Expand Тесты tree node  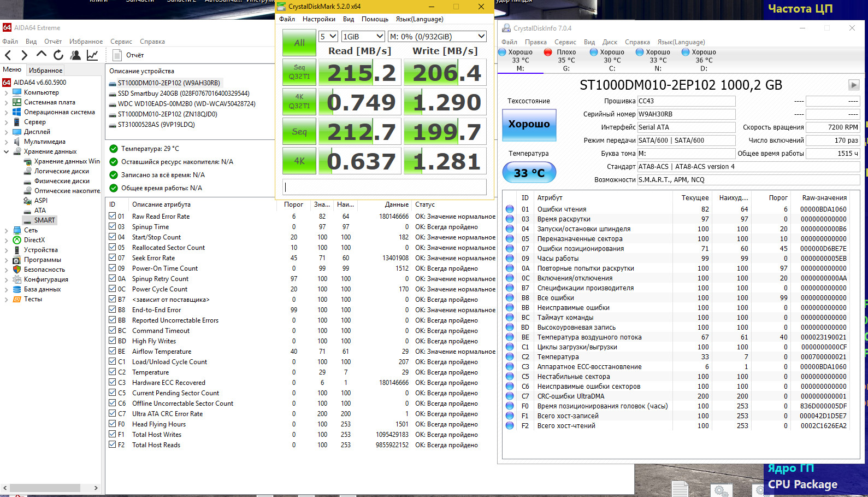pos(6,299)
